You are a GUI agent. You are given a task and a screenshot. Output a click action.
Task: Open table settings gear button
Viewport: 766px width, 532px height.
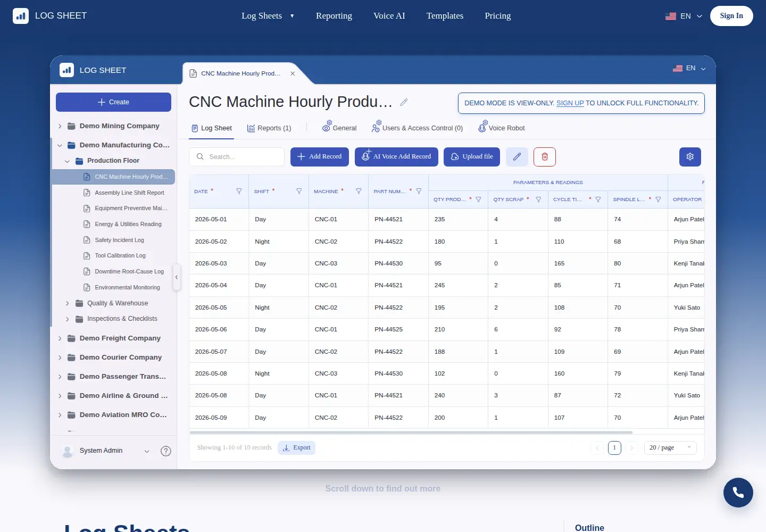(690, 157)
